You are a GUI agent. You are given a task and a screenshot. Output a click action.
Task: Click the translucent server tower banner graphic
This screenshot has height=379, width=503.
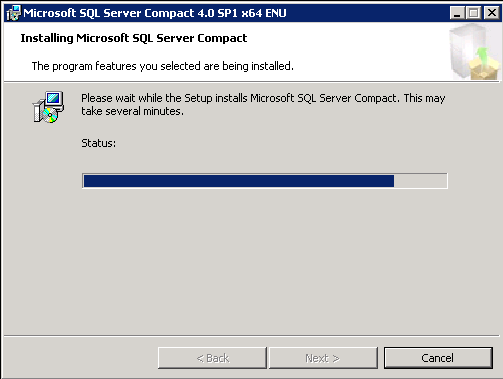click(x=462, y=52)
